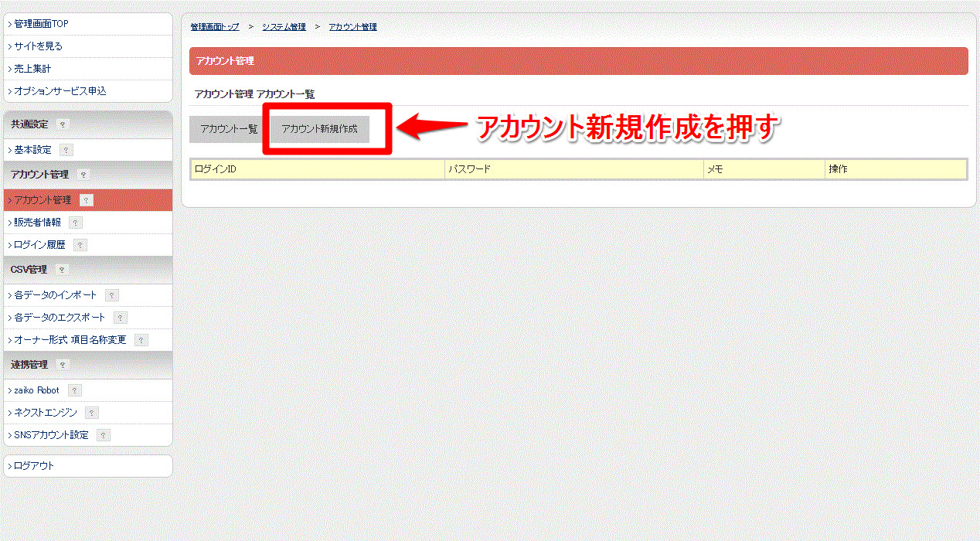Screen dimensions: 980x541
Task: Click the メモ column header
Action: 764,168
